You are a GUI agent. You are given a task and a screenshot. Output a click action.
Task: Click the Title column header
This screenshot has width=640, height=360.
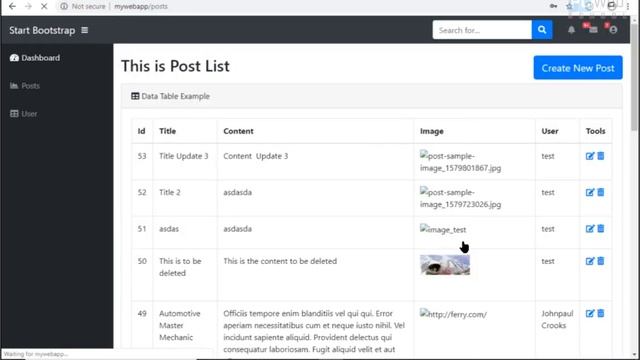167,131
